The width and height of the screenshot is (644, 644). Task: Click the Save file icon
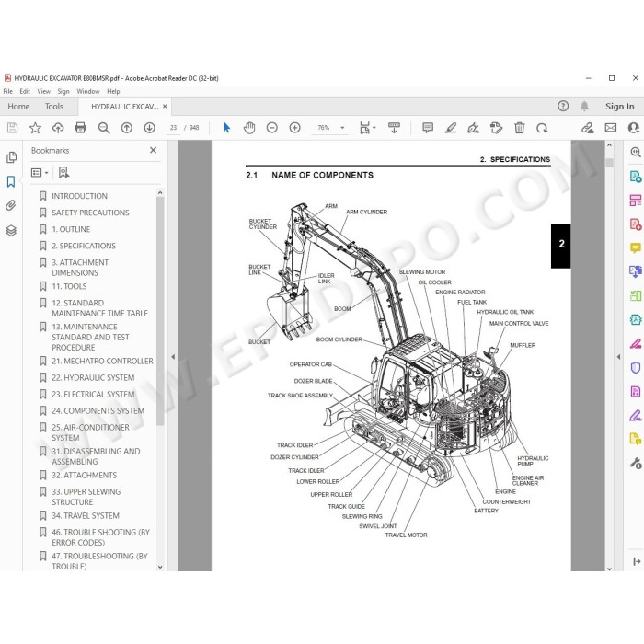[12, 128]
